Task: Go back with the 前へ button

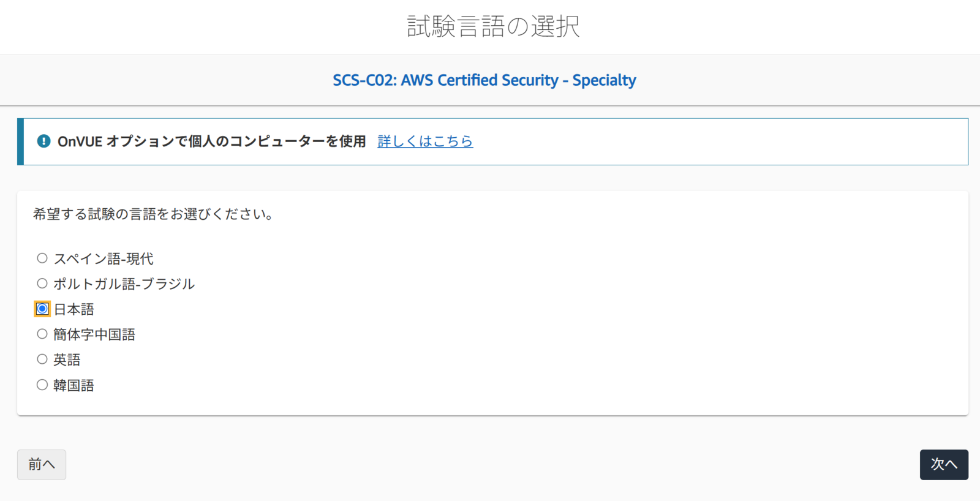Action: (x=42, y=465)
